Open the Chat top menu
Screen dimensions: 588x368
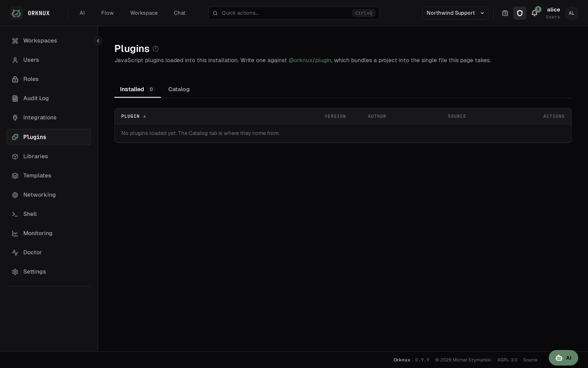pos(179,13)
